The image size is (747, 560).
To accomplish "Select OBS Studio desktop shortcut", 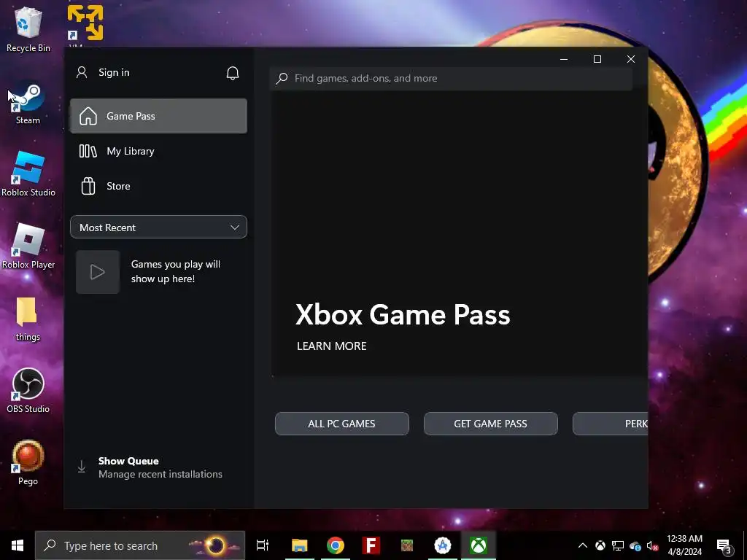I will tap(28, 391).
